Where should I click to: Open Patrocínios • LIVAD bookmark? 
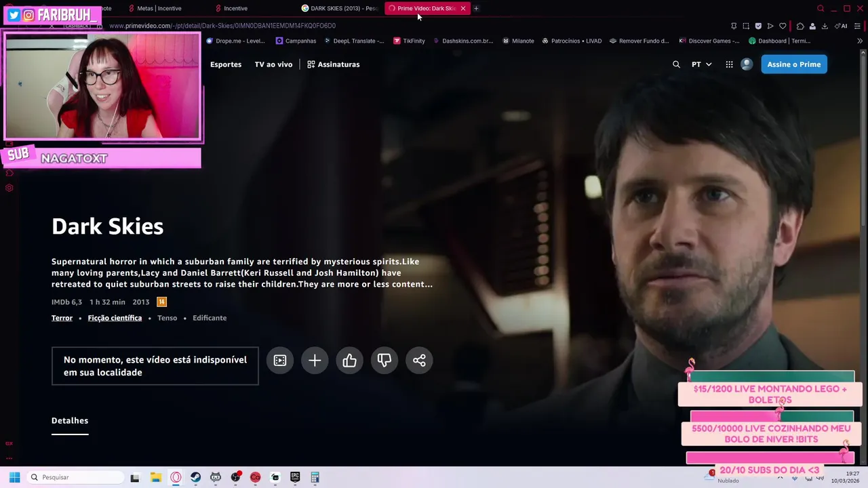[x=572, y=41]
